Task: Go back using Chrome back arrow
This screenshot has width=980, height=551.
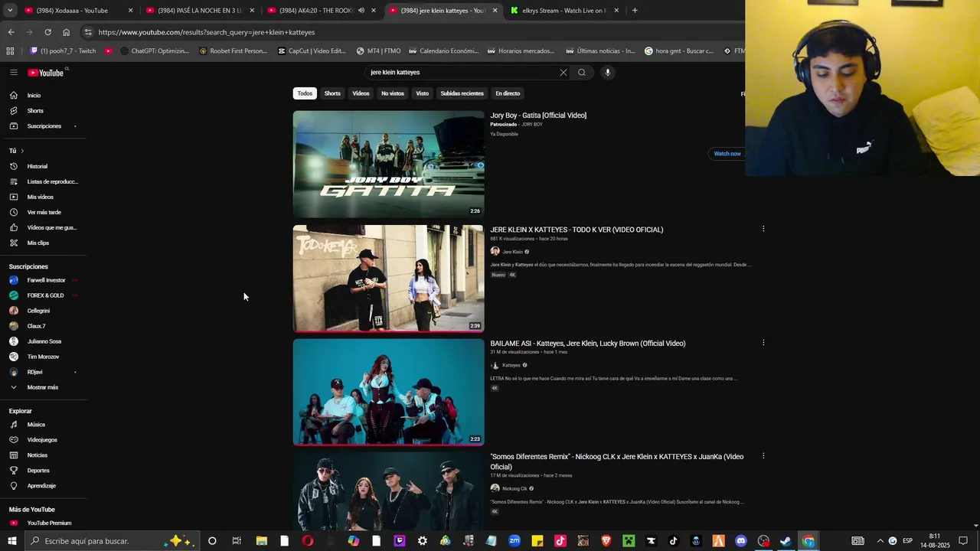Action: coord(11,32)
